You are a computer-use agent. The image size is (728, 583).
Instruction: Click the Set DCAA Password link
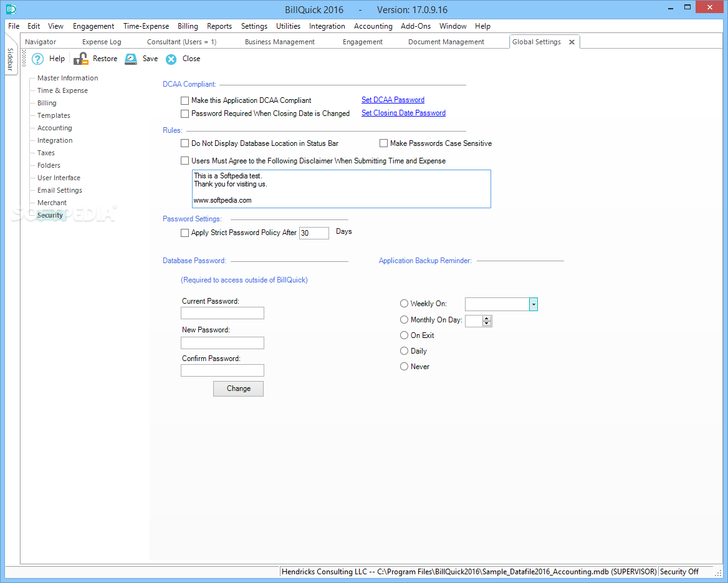click(x=393, y=100)
